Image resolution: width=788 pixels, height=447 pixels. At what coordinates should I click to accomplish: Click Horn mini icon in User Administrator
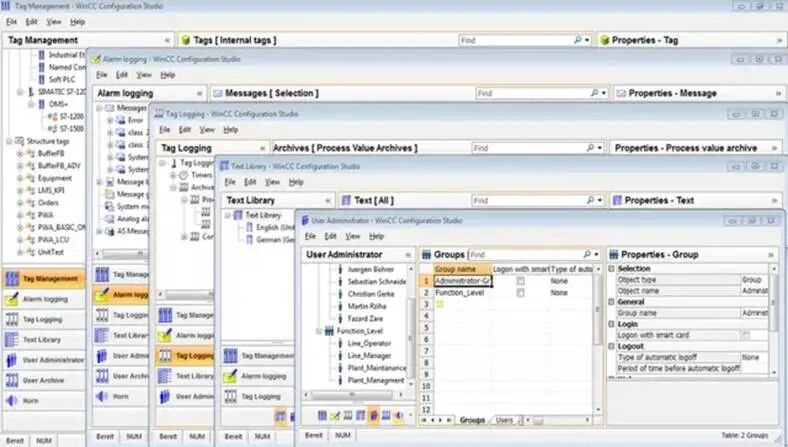pyautogui.click(x=399, y=415)
